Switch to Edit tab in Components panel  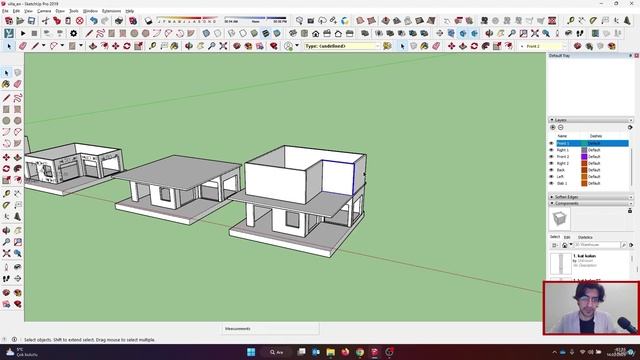click(x=567, y=237)
